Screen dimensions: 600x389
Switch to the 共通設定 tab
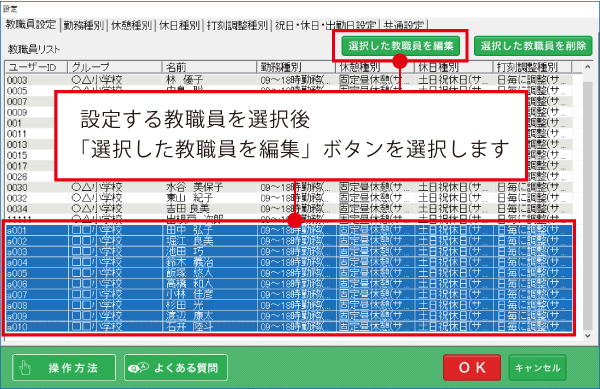[x=404, y=26]
